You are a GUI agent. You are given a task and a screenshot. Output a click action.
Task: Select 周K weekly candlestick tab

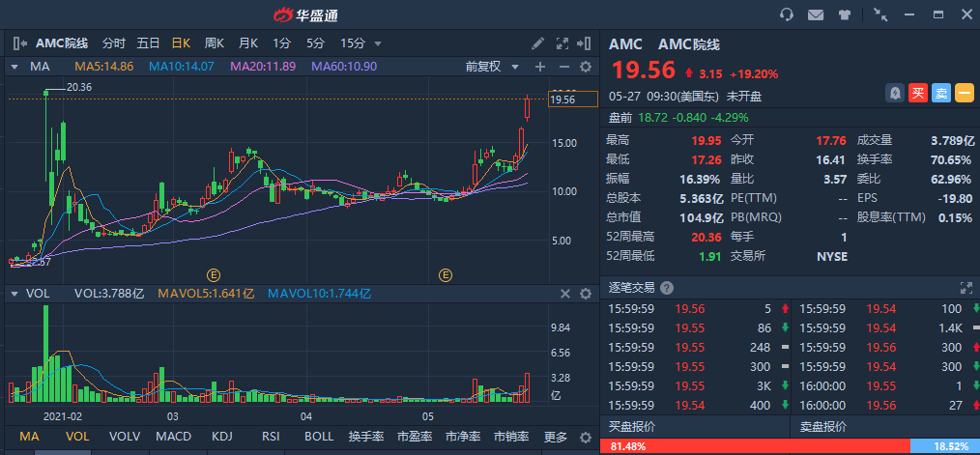(x=215, y=43)
